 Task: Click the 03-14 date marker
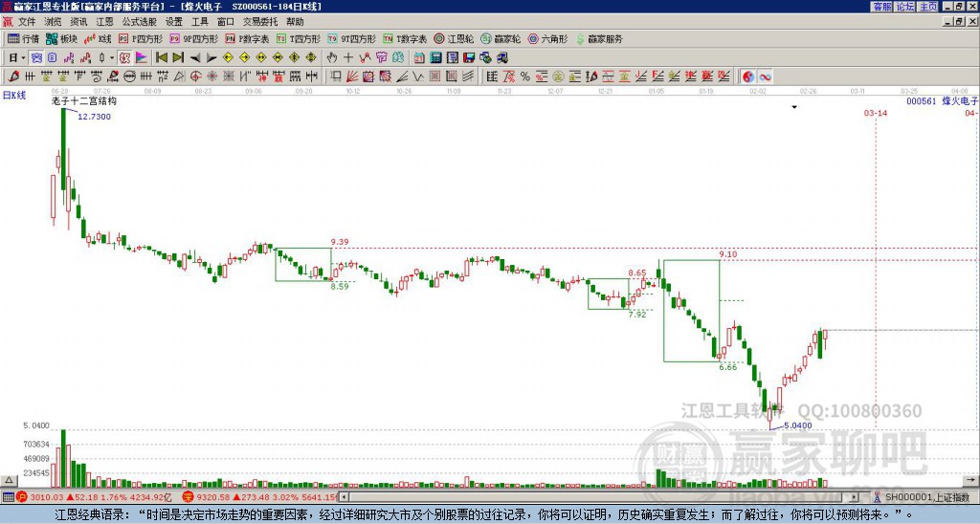[876, 113]
